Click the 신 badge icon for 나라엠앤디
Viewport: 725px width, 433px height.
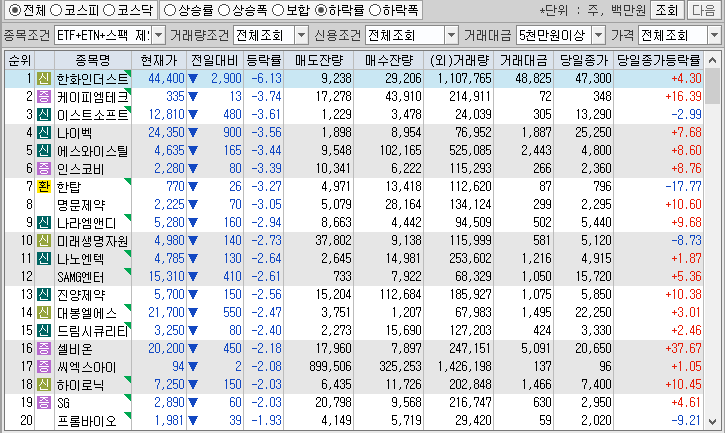click(x=44, y=223)
